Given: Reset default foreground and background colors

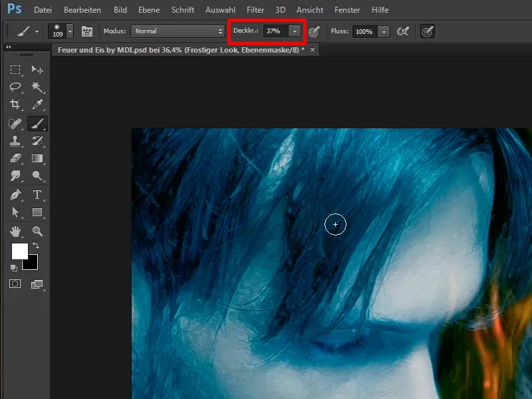Looking at the screenshot, I should pos(13,268).
